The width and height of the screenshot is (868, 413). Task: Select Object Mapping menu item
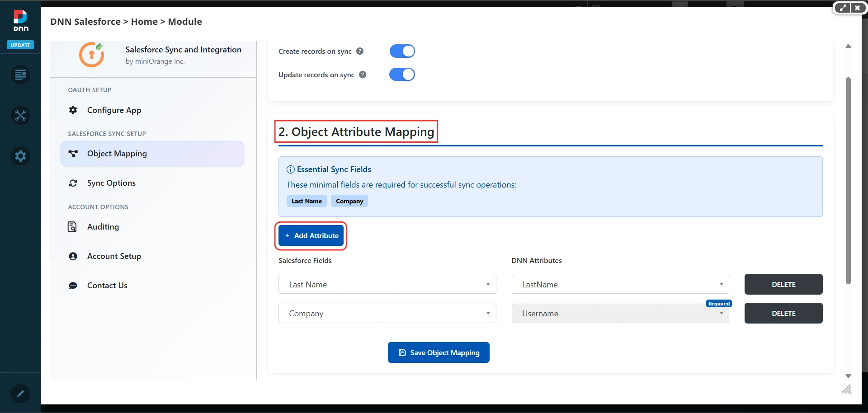tap(152, 154)
